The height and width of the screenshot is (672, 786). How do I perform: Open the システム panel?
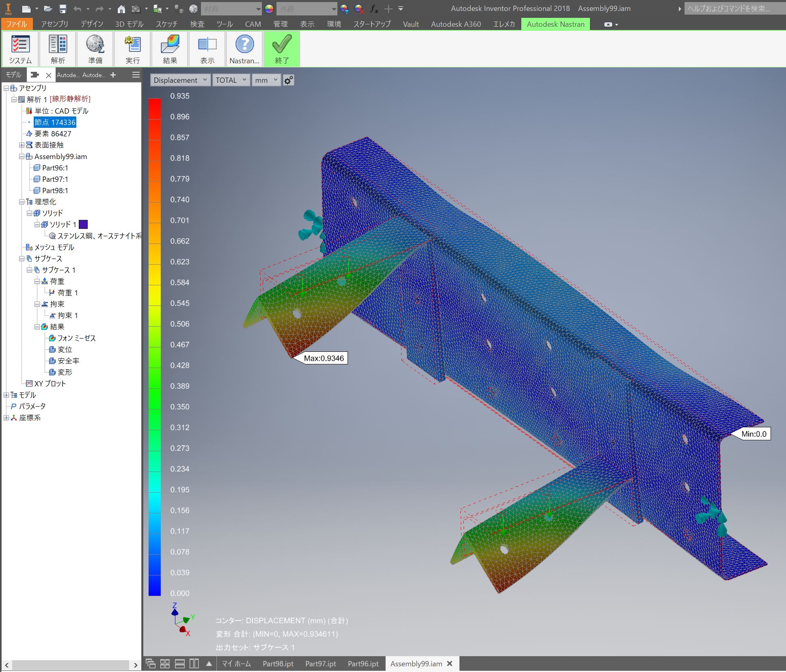coord(20,49)
